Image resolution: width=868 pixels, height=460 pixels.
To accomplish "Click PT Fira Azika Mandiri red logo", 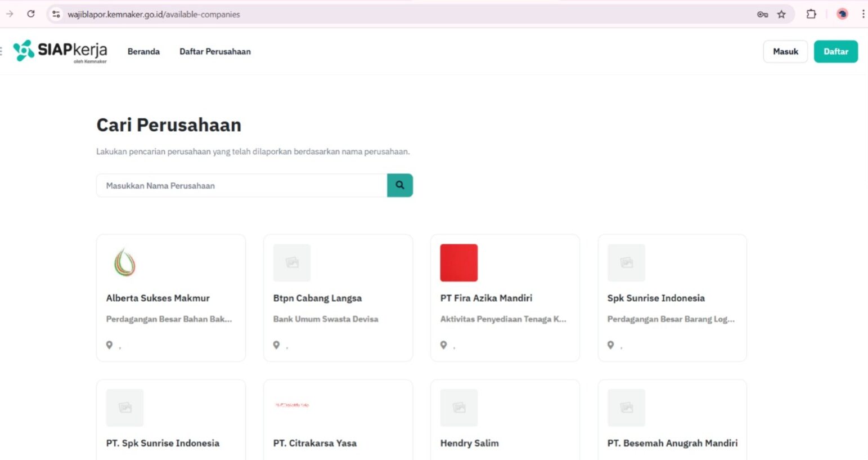I will coord(459,262).
